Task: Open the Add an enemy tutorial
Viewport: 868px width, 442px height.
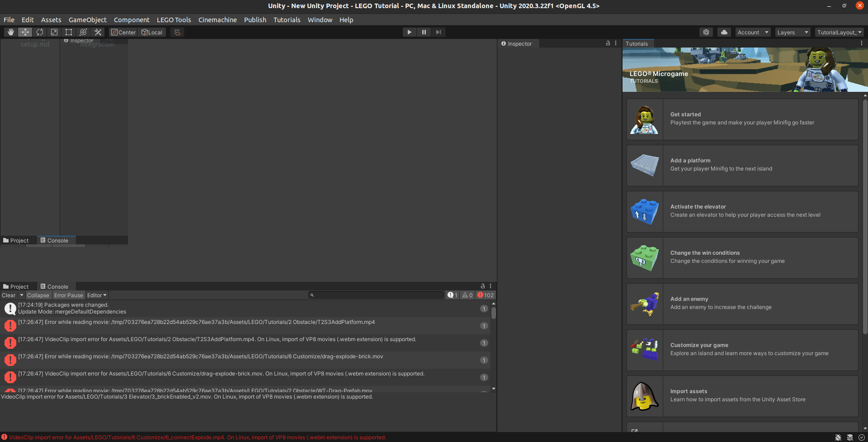Action: 742,304
